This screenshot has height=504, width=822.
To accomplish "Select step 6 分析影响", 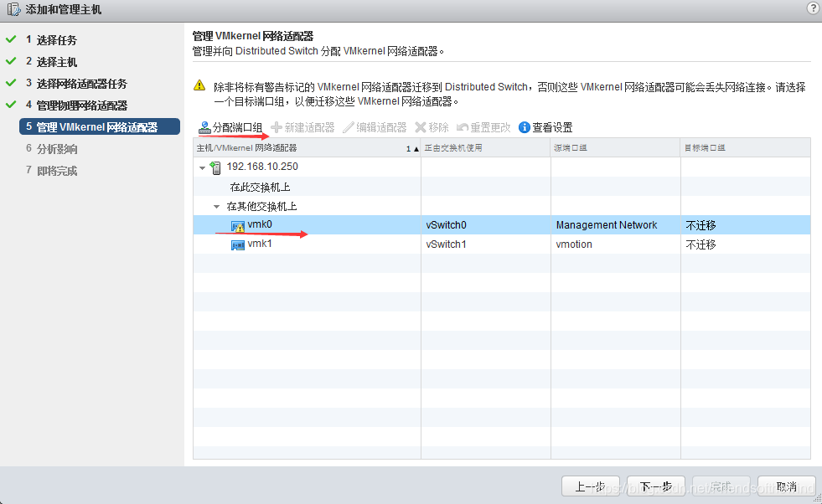I will (51, 149).
